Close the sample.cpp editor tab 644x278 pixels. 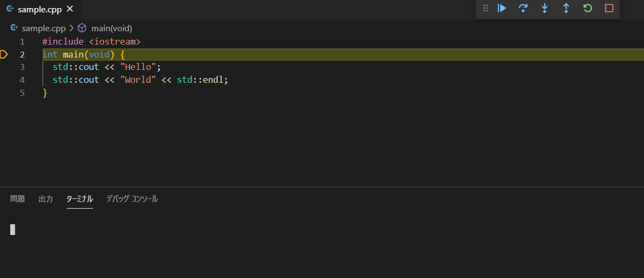[69, 9]
